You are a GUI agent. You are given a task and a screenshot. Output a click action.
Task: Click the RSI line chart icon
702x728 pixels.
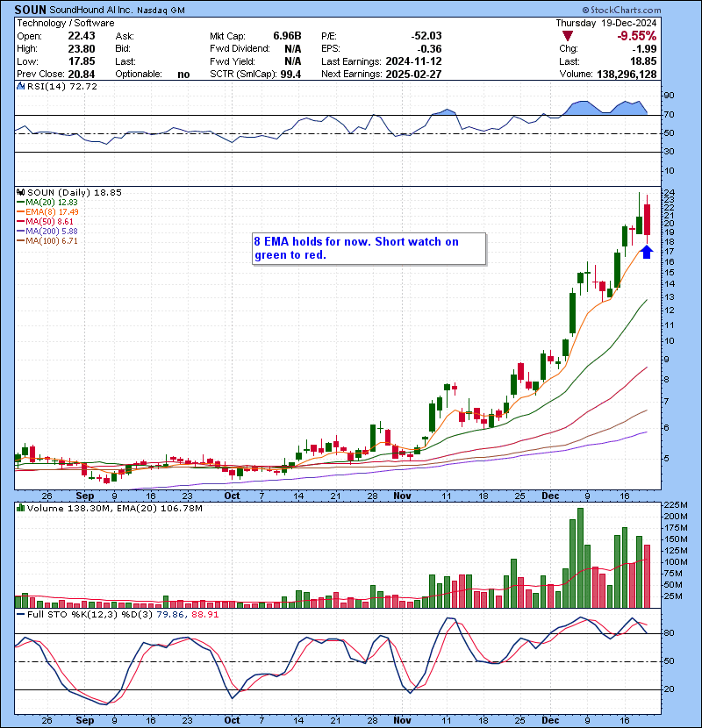click(20, 86)
